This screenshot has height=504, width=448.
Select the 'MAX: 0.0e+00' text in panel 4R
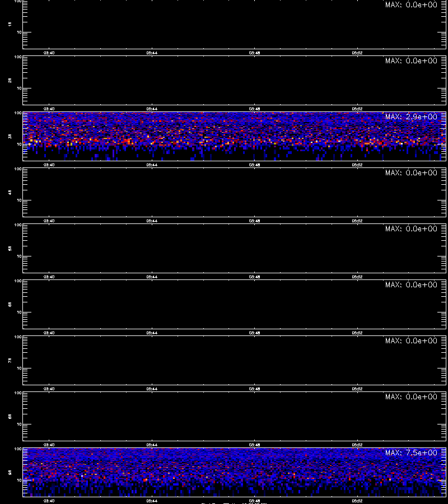click(x=411, y=172)
